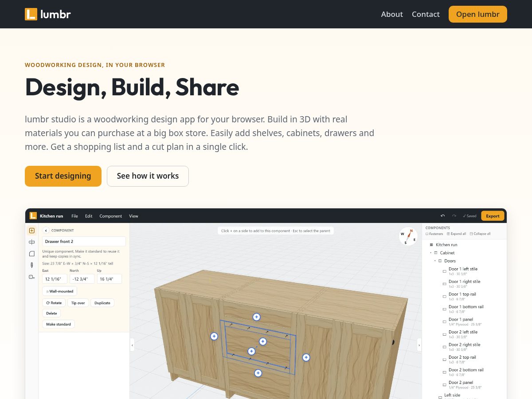
Task: Click the Duplicate button
Action: click(102, 303)
